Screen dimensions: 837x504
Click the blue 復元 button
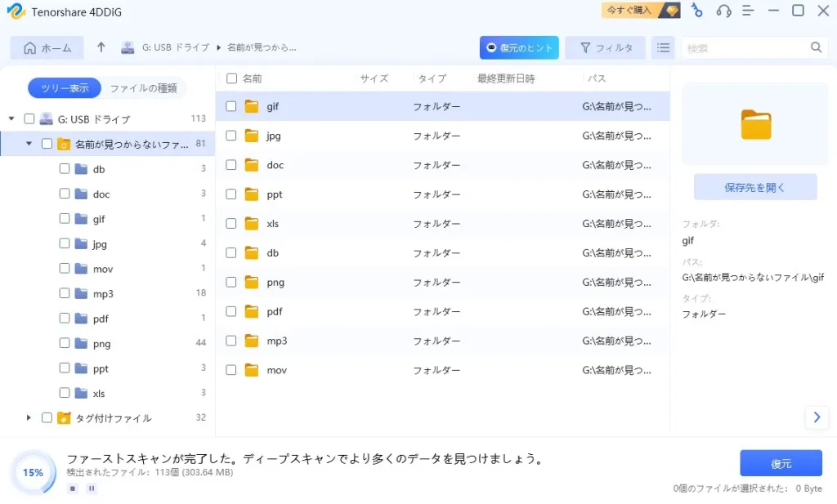(x=781, y=463)
